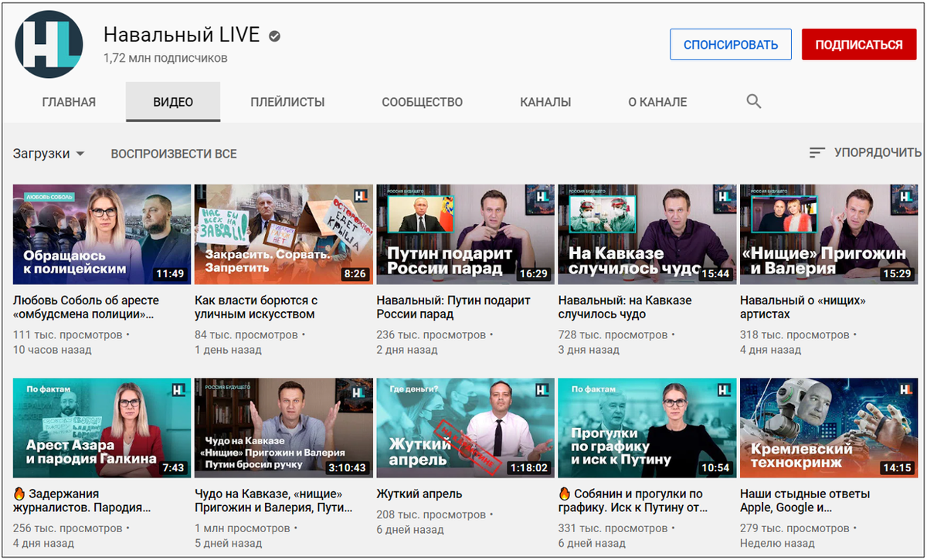
Task: Click '10 часов назад' upload date text
Action: point(53,350)
